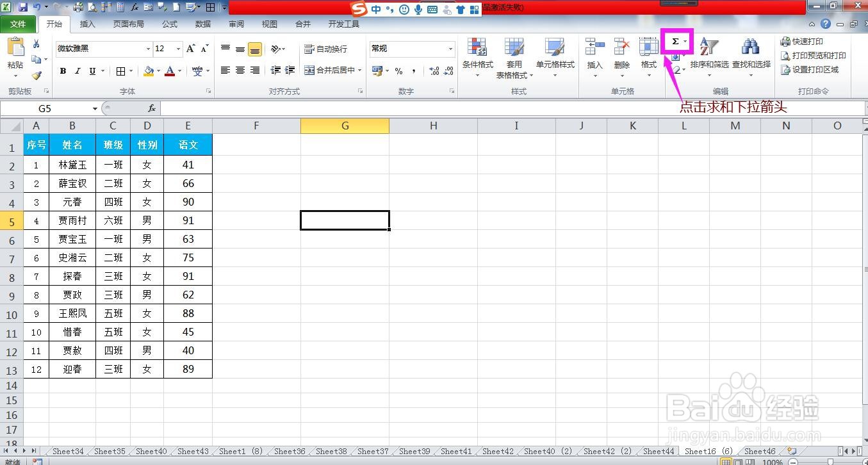Screen dimensions: 868x465
Task: Click the Paste clipboard icon
Action: point(15,48)
